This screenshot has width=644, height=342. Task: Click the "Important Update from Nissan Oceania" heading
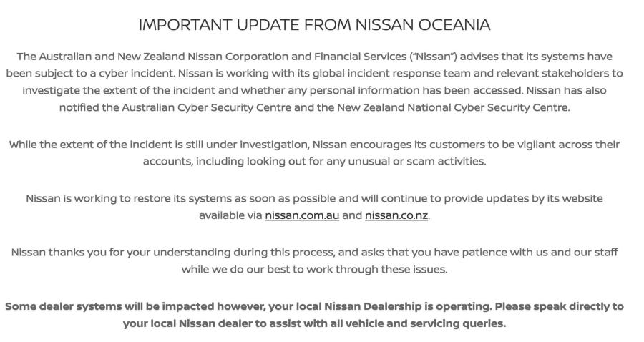click(x=314, y=25)
